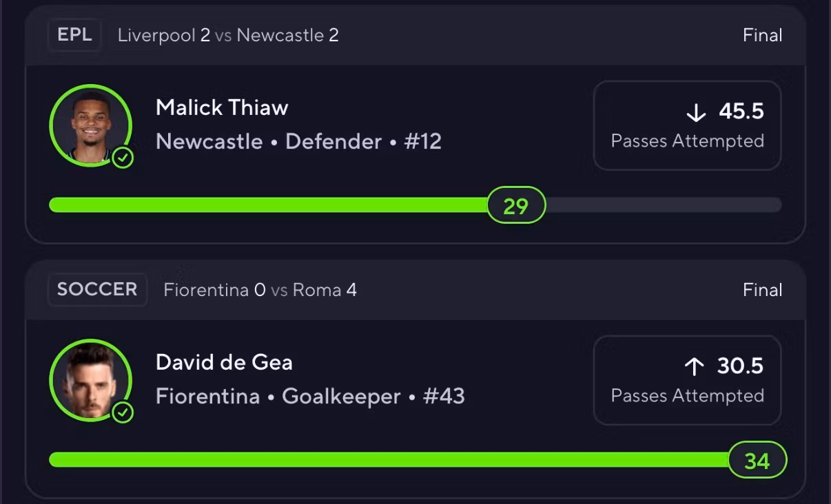831x504 pixels.
Task: Click Malick Thiaw's player avatar
Action: [x=90, y=125]
